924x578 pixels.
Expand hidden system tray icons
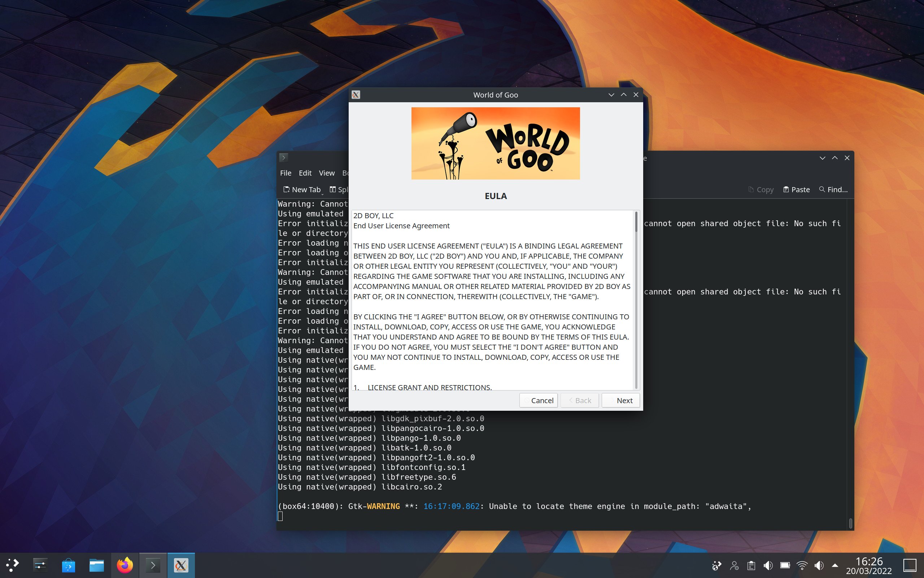(x=835, y=565)
